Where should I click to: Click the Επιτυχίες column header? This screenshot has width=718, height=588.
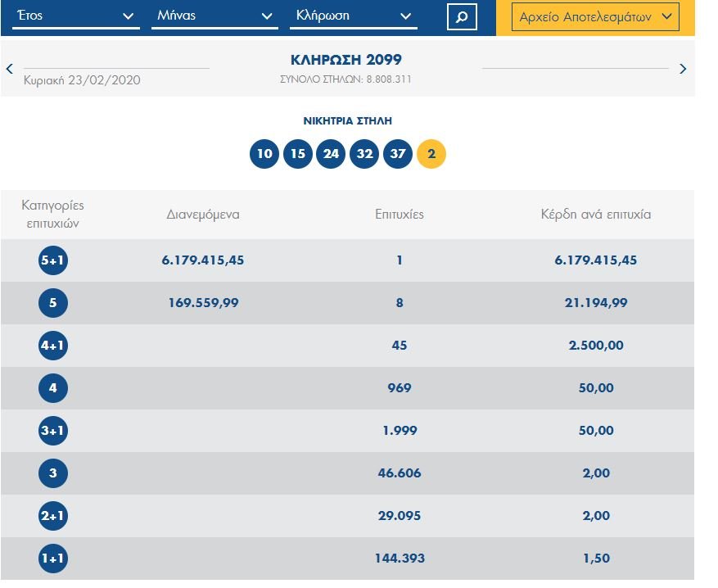tap(400, 215)
